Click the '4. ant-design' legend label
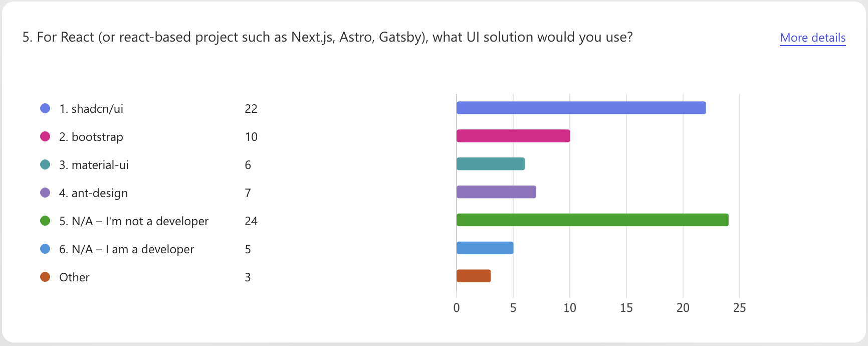 [93, 193]
